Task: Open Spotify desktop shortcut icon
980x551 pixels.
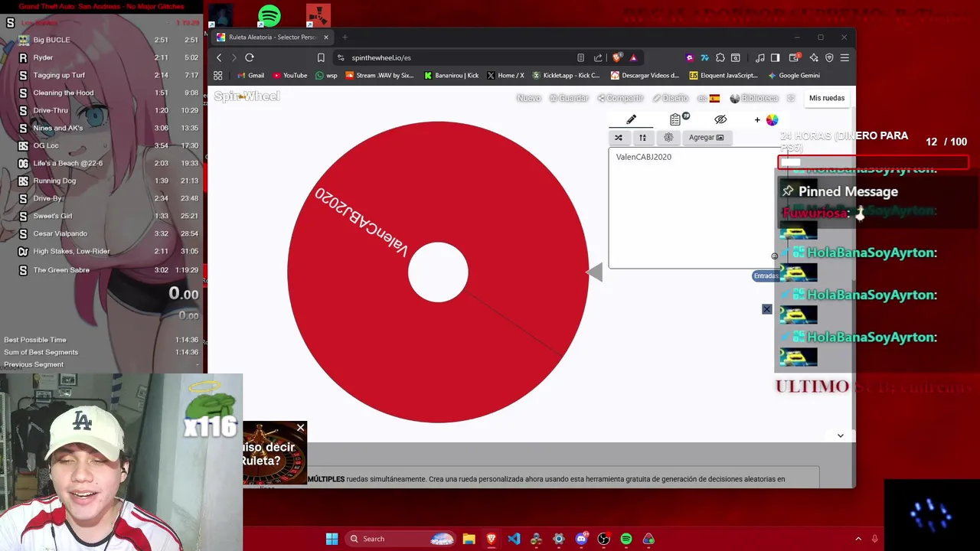Action: coord(269,16)
